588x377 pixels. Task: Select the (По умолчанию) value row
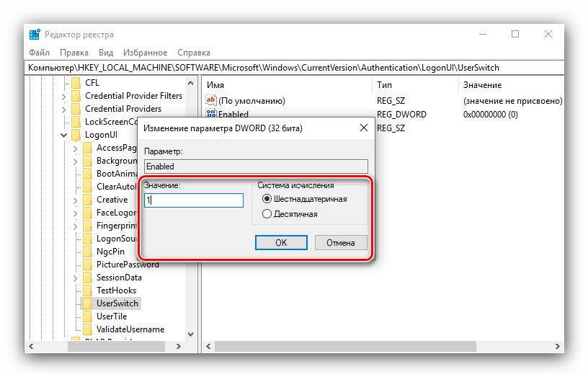pyautogui.click(x=251, y=101)
